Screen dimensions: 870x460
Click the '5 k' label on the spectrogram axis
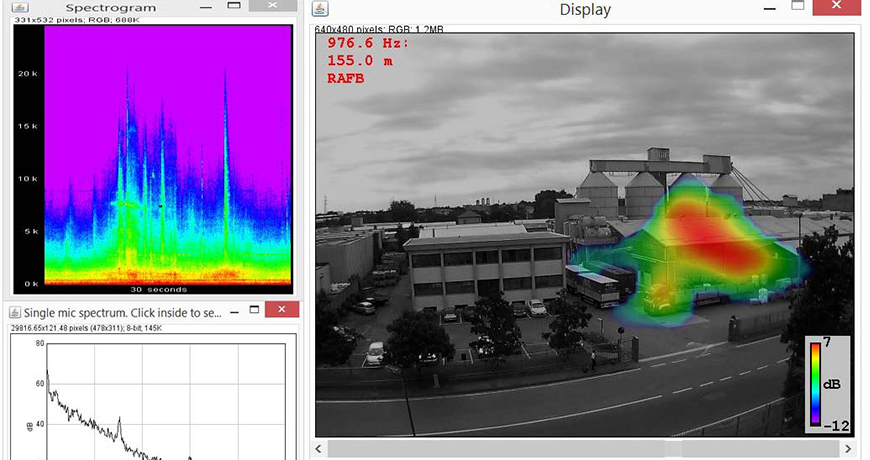[31, 231]
